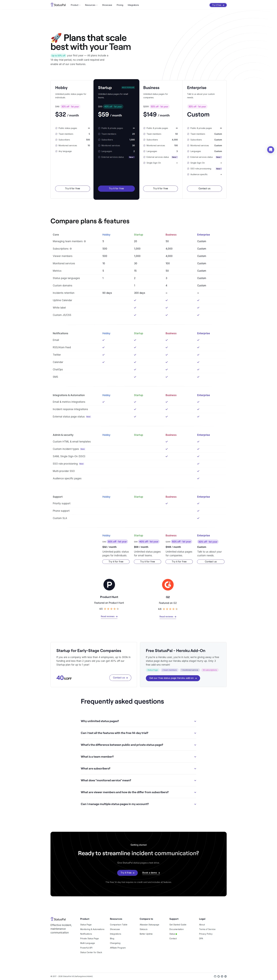
Task: Click the info icon beside Managing team members
Action: (x=85, y=241)
